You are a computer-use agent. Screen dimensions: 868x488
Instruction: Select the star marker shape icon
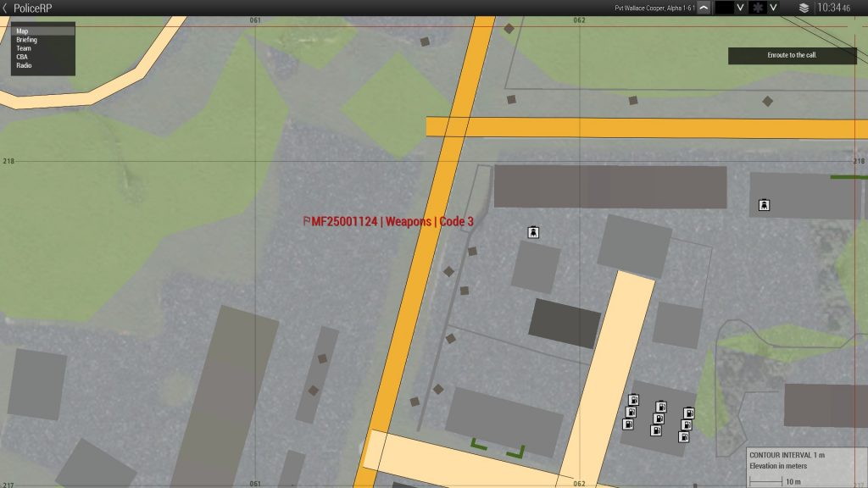pyautogui.click(x=757, y=8)
